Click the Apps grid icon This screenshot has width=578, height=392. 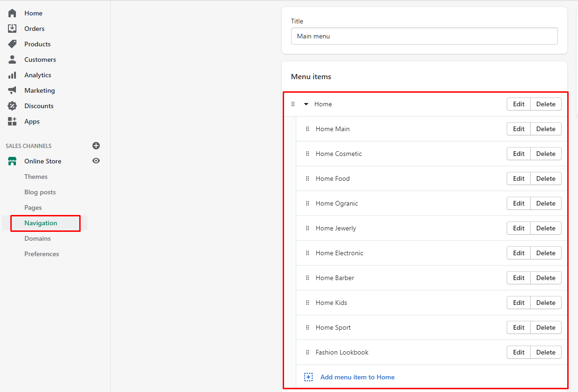pos(12,121)
